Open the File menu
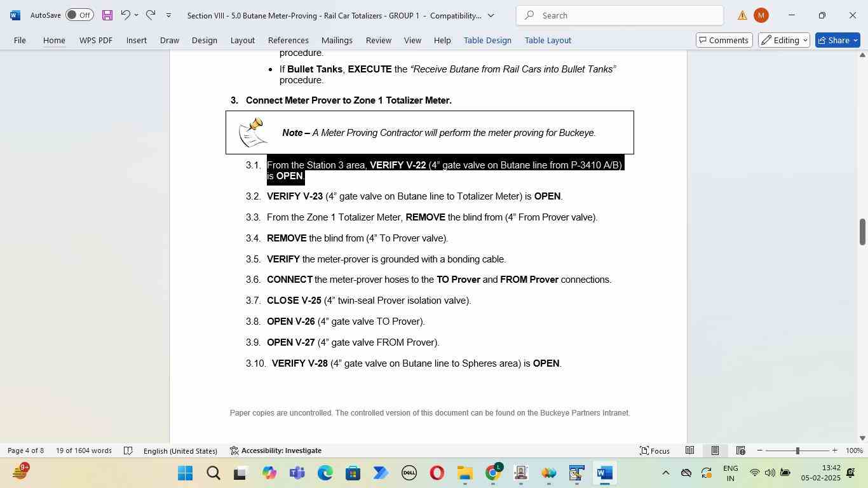868x488 pixels. click(x=20, y=40)
